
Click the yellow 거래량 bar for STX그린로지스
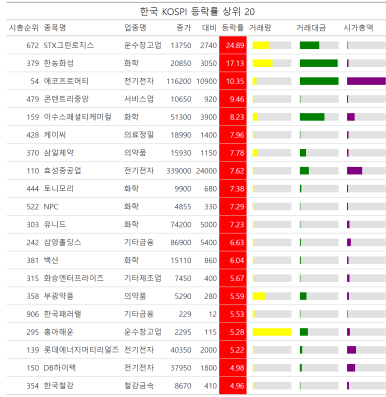pyautogui.click(x=261, y=45)
